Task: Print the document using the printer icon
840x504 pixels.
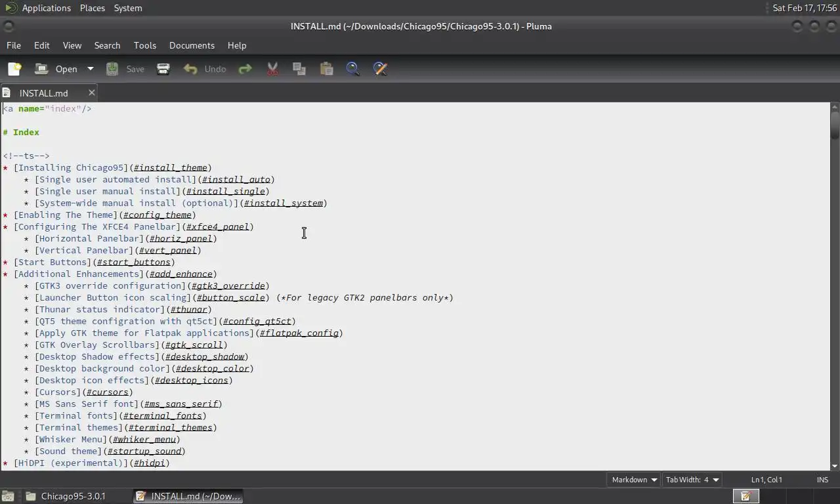Action: click(x=163, y=69)
